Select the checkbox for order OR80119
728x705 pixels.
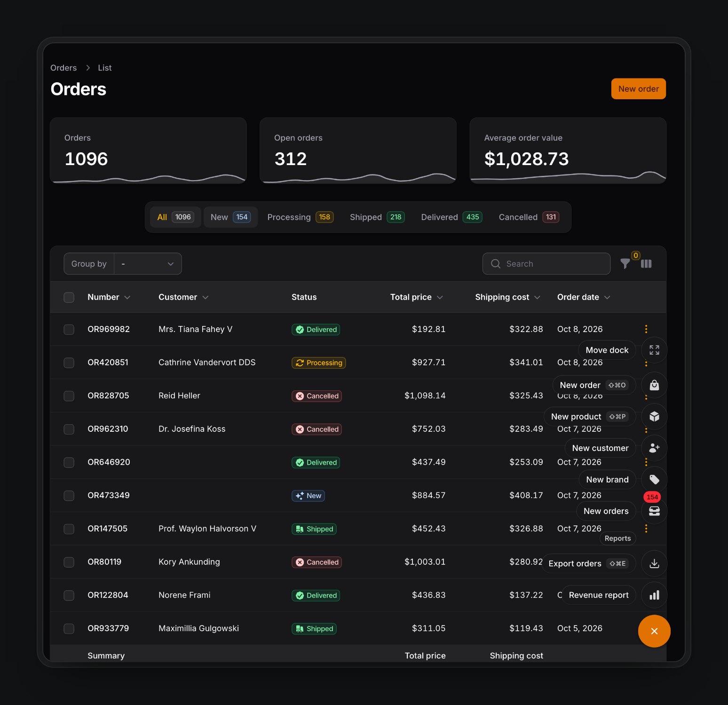coord(69,562)
